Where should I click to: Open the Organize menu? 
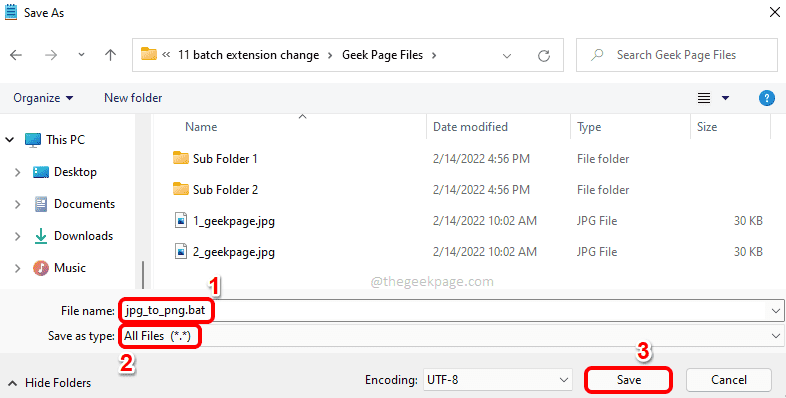click(x=43, y=98)
